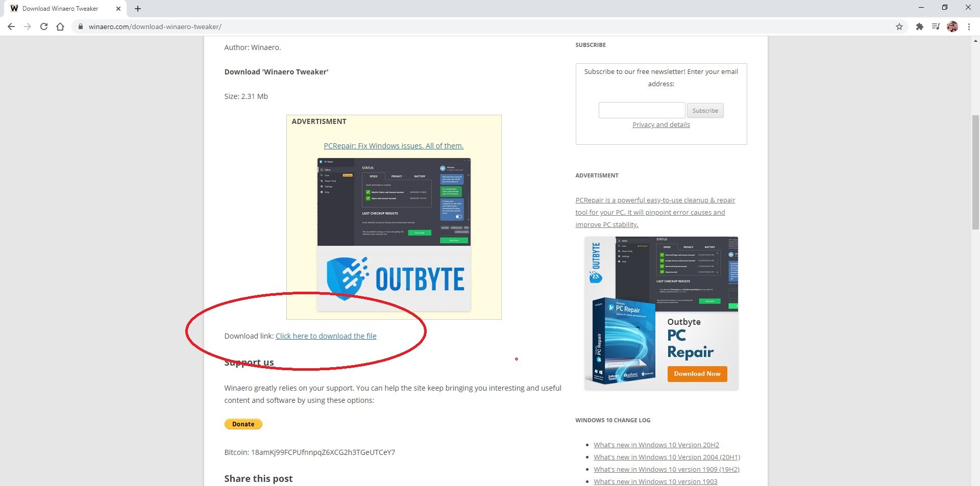Go back to the previous page

click(11, 27)
